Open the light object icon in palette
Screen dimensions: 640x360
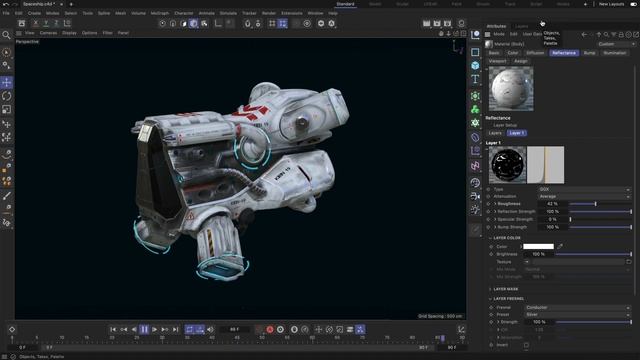pos(475,210)
